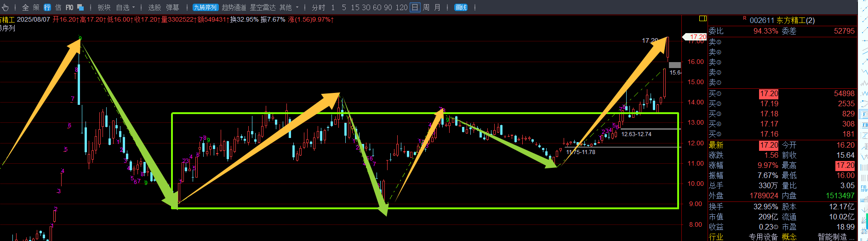The width and height of the screenshot is (868, 241).
Task: Select the 120-minute period
Action: pyautogui.click(x=401, y=7)
